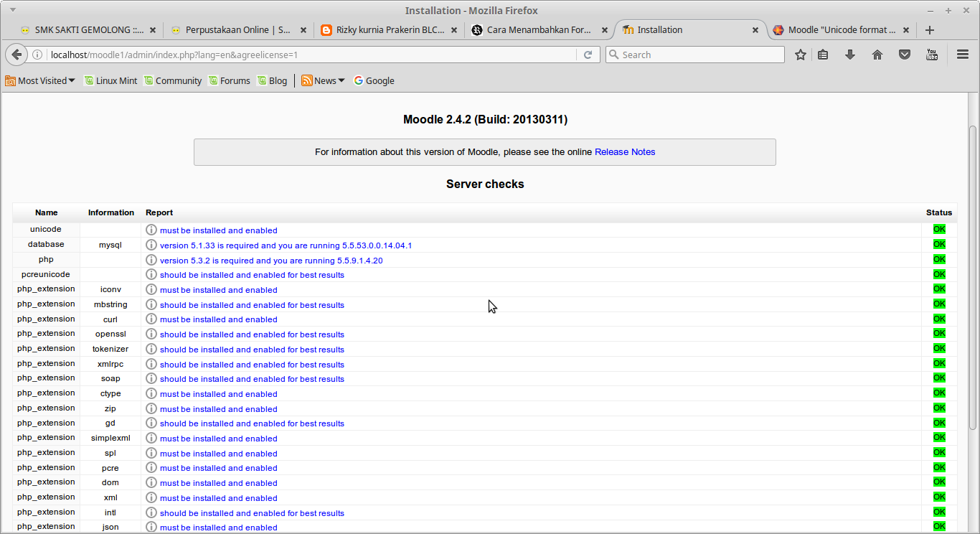Image resolution: width=980 pixels, height=534 pixels.
Task: Click info icon in the iconv row
Action: tap(151, 289)
